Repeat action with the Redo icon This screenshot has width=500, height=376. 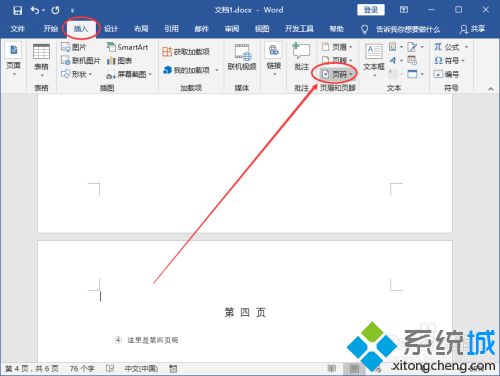[55, 10]
